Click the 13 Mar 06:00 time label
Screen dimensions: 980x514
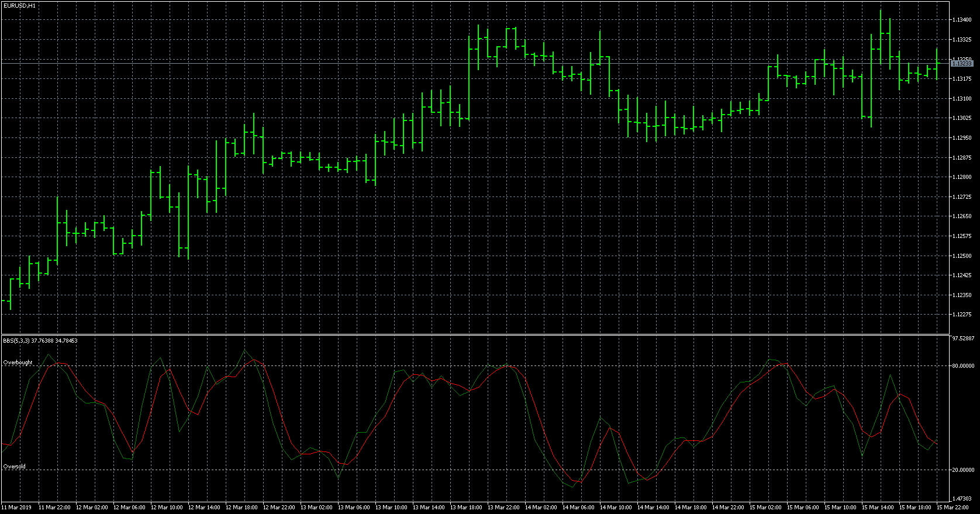[x=354, y=508]
